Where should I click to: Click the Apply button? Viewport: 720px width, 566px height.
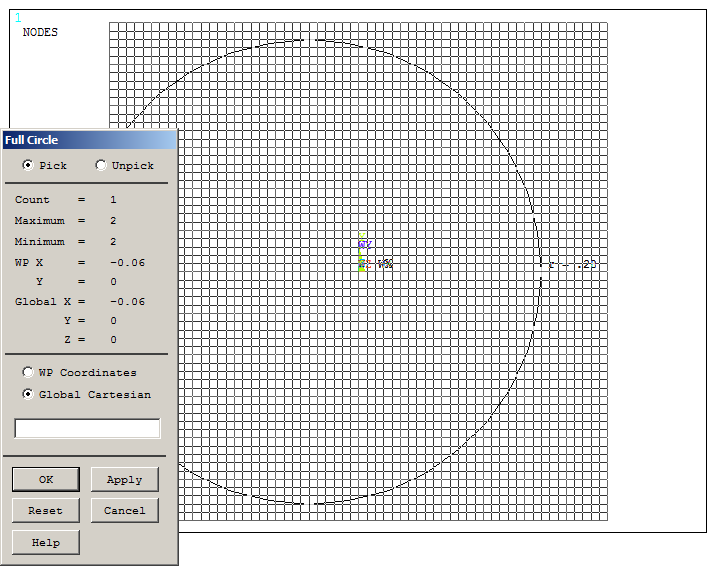[124, 479]
